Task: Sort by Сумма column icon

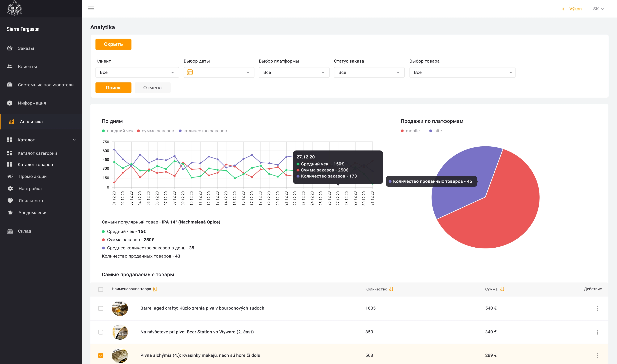Action: coord(502,289)
